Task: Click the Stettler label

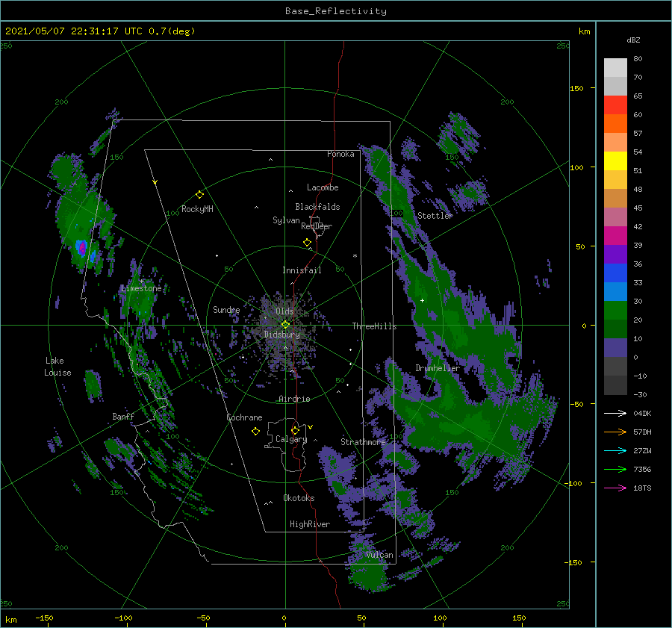Action: point(435,216)
